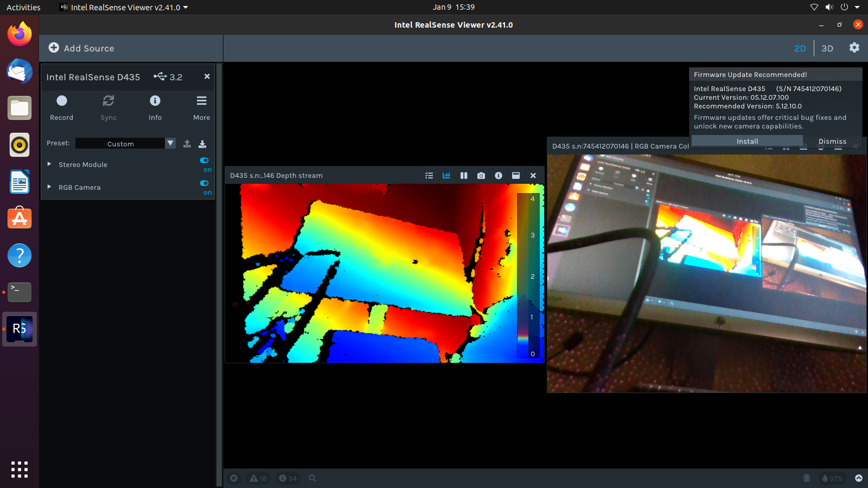Install recommended firmware update

[x=747, y=141]
